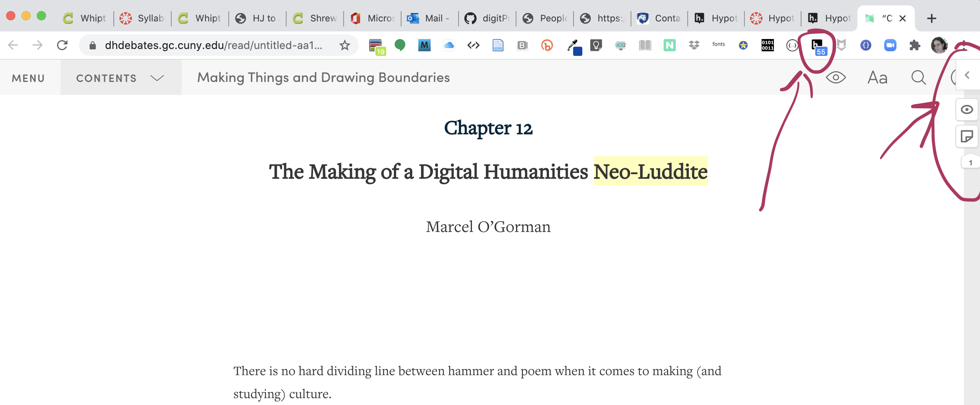Click the Making Things and Drawing Boundaries title

pos(323,78)
